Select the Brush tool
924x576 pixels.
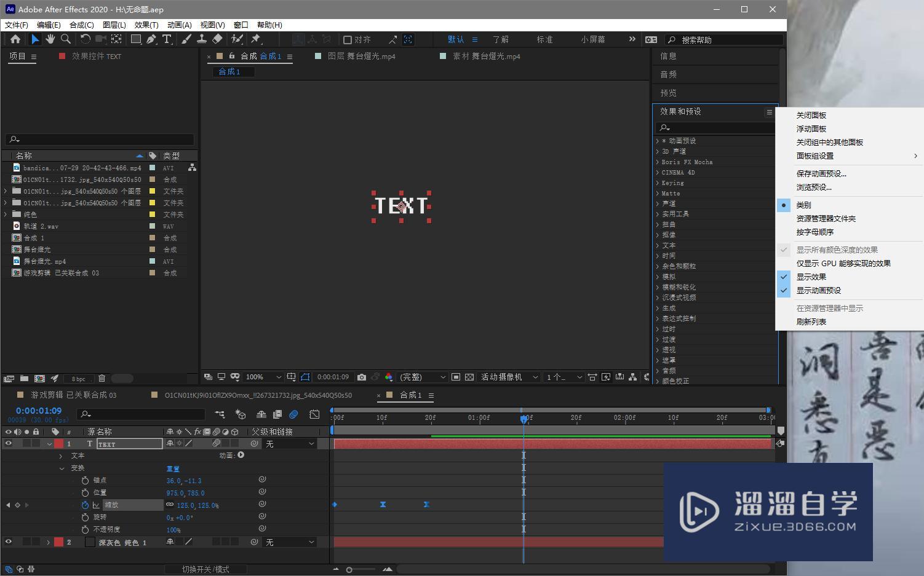point(186,39)
